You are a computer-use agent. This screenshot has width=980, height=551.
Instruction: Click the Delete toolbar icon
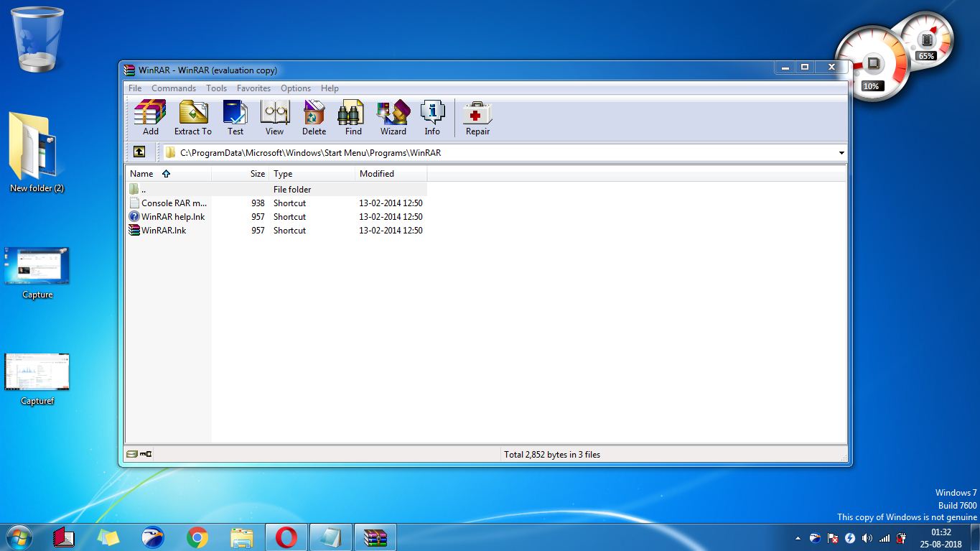point(314,118)
